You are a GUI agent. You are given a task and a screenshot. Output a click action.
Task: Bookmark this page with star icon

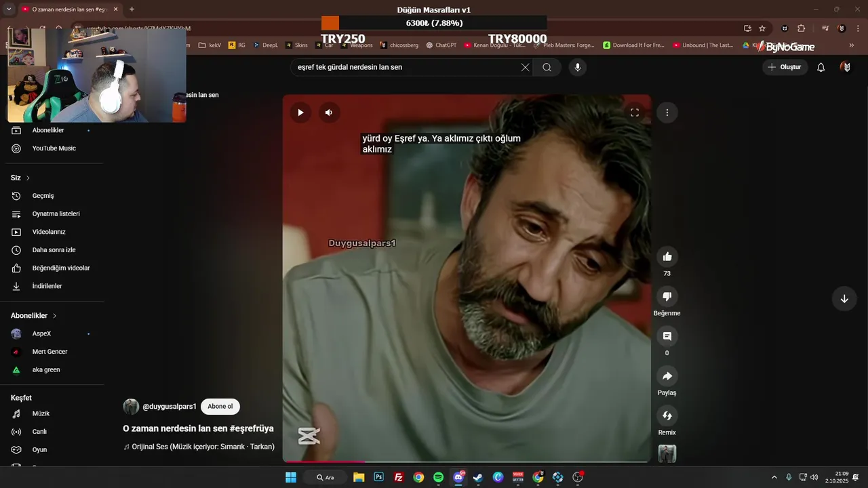pos(762,28)
